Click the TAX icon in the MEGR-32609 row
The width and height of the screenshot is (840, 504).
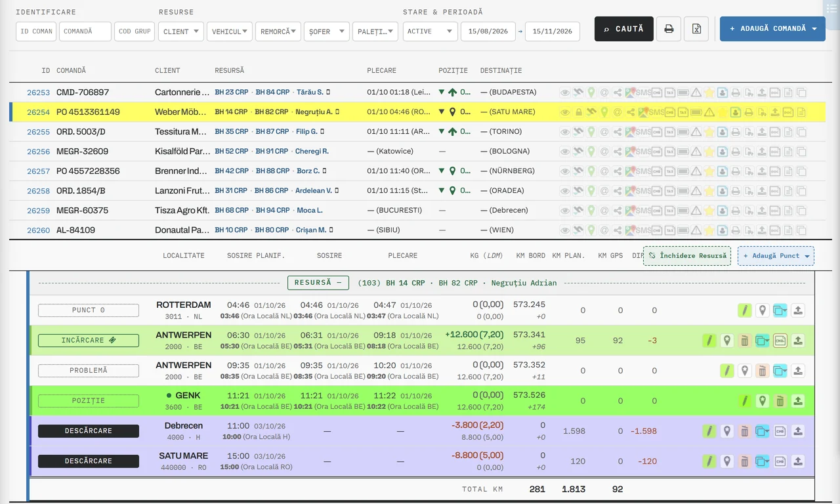click(670, 152)
